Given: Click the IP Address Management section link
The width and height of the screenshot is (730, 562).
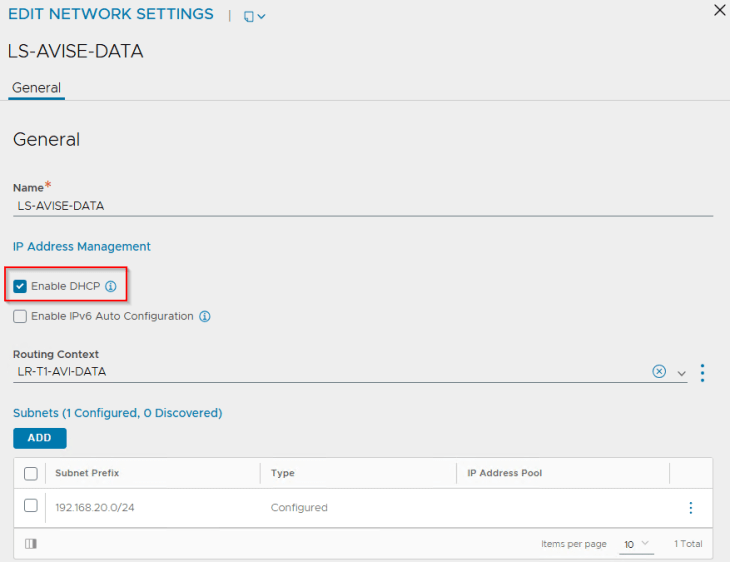Looking at the screenshot, I should tap(81, 246).
